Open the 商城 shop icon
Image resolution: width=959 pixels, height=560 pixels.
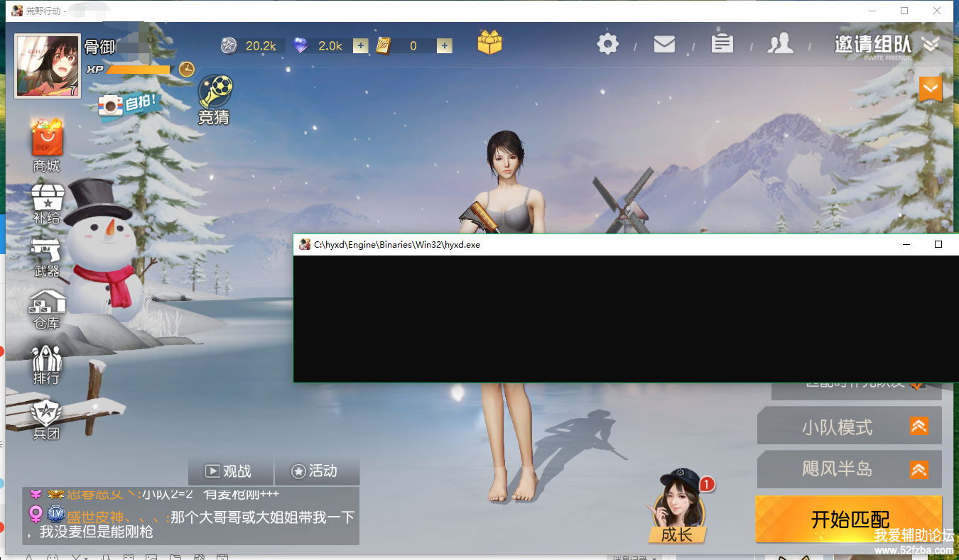click(47, 146)
